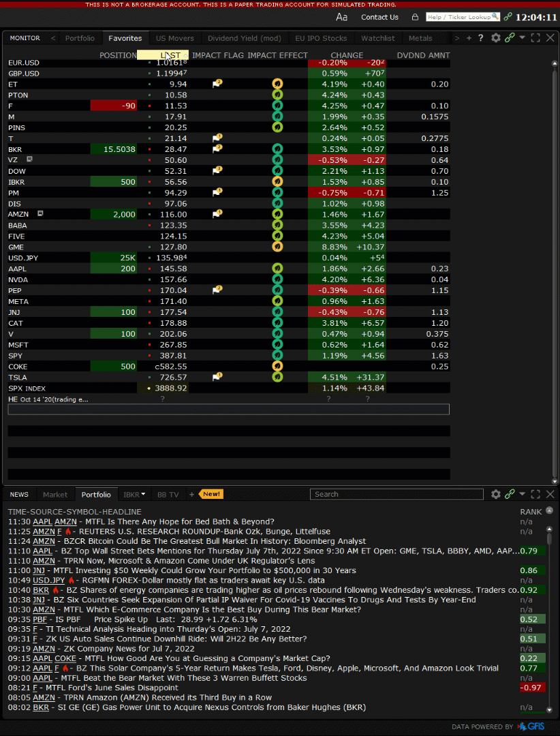Click the impact flag icon in TSLA row

point(217,376)
